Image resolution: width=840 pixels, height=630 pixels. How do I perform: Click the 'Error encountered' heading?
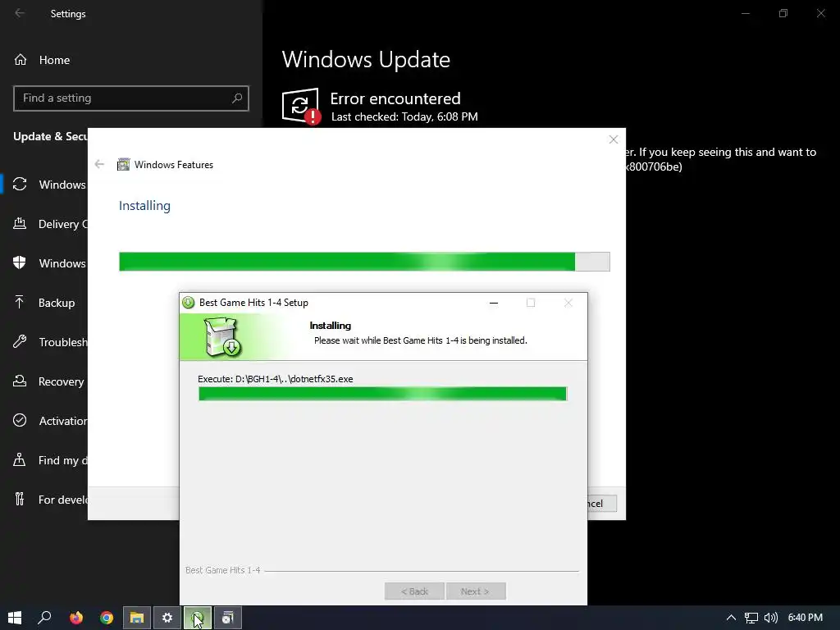point(395,98)
